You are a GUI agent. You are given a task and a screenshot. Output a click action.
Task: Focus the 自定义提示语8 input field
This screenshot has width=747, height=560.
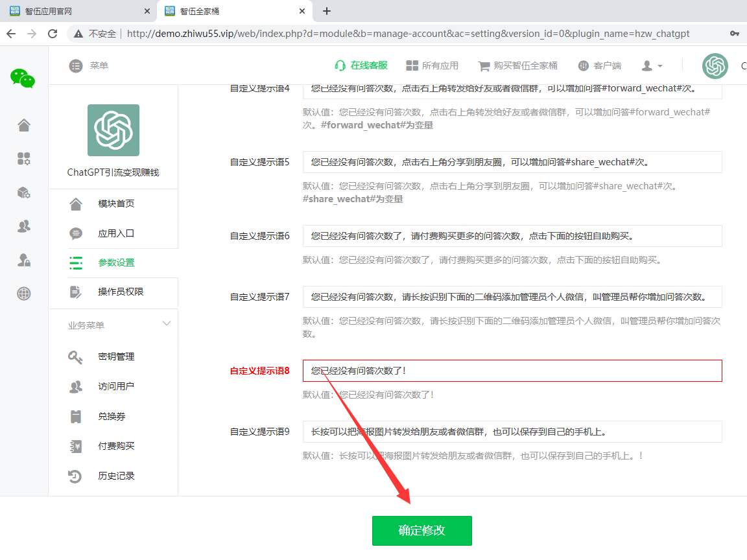pos(512,371)
